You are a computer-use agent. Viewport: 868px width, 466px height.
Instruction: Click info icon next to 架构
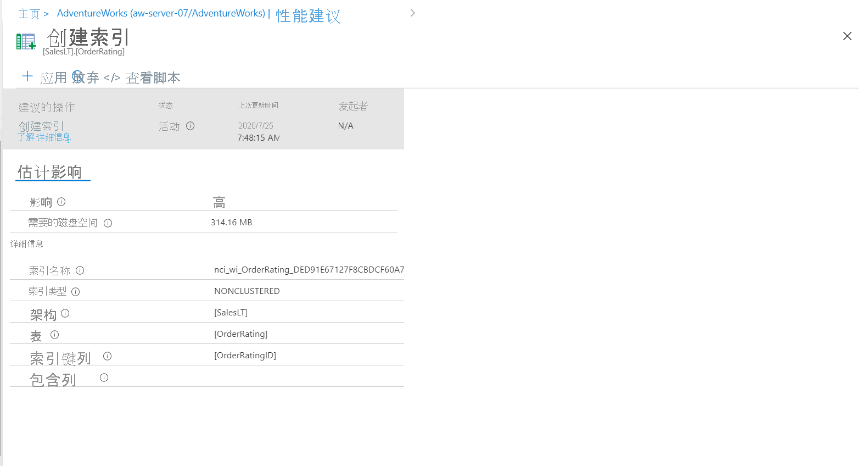(x=65, y=313)
